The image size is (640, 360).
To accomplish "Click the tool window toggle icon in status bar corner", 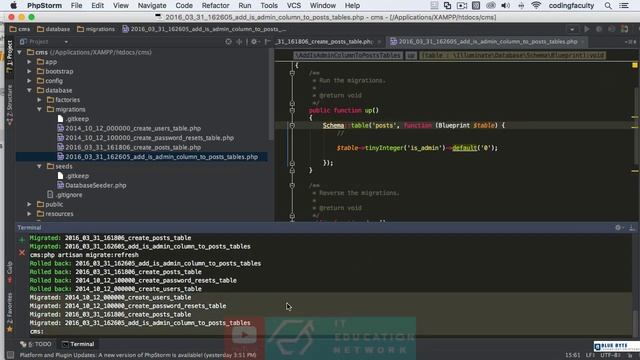I will coord(11,355).
